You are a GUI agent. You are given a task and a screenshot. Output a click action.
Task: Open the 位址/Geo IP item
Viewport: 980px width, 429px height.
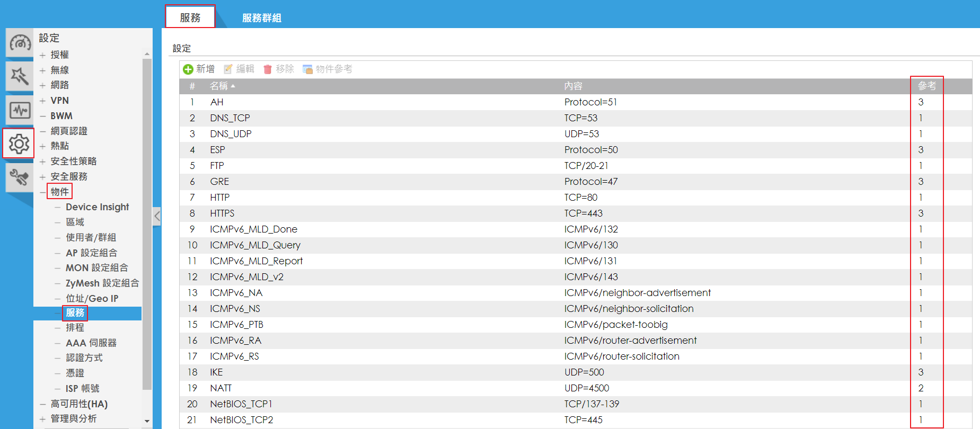click(92, 298)
